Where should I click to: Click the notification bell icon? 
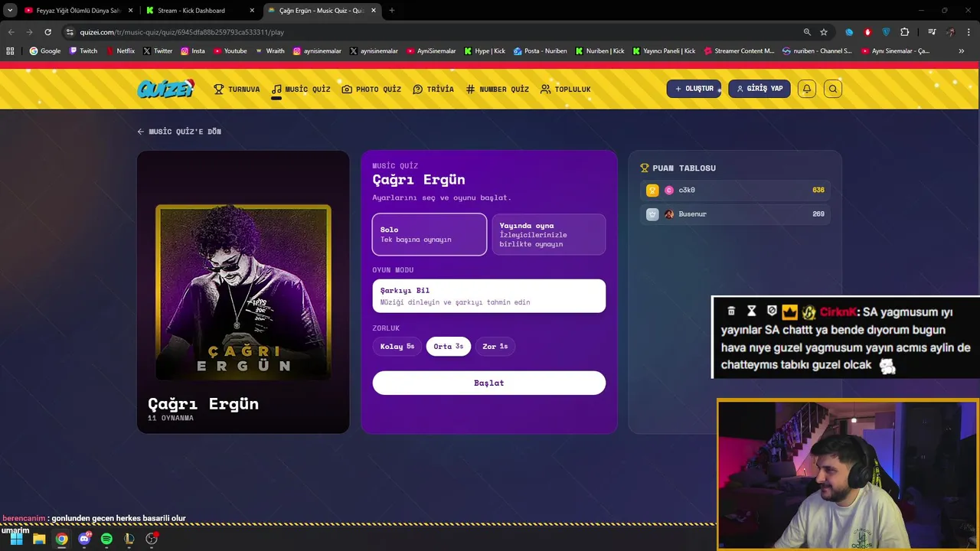[x=806, y=89]
